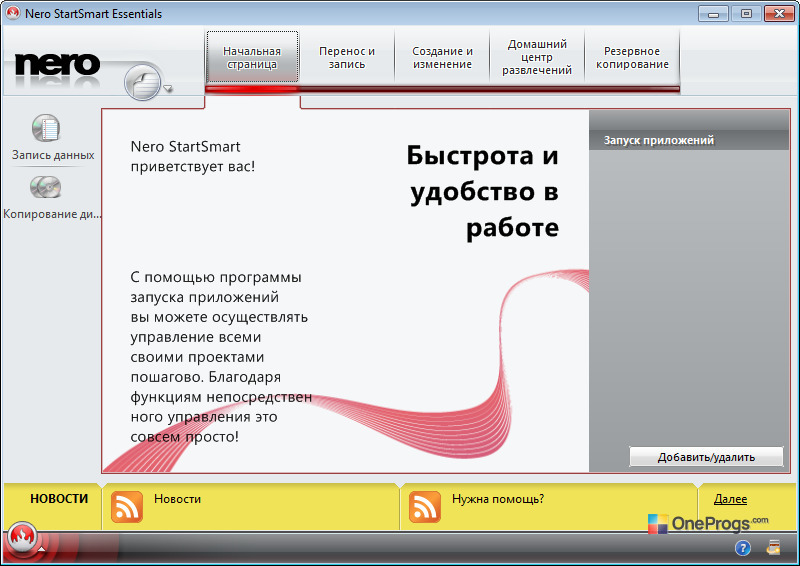Click Nero StartSmart приветствует вас! text
Image resolution: width=800 pixels, height=566 pixels.
193,156
